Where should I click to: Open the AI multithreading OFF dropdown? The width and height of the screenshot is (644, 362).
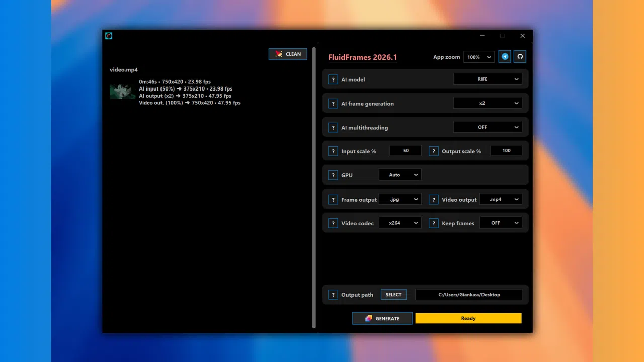point(488,127)
